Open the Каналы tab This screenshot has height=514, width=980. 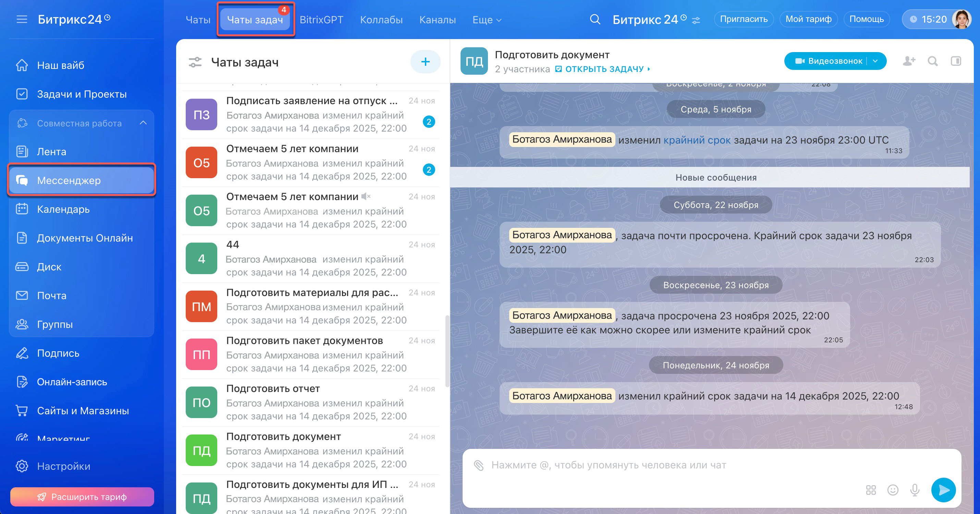coord(437,20)
